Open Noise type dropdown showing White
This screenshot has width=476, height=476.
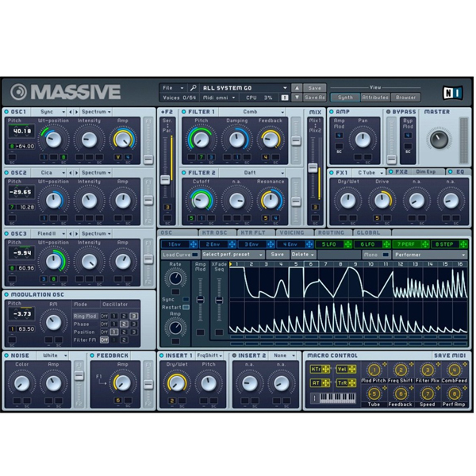(52, 355)
